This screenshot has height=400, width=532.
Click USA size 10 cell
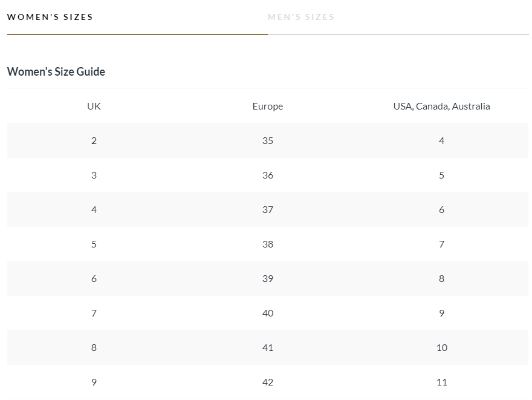point(441,348)
